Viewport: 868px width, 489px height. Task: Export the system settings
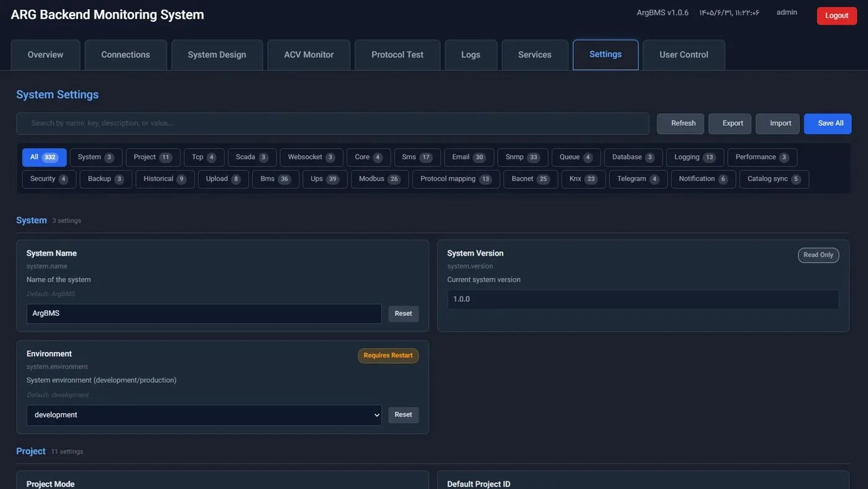click(730, 123)
